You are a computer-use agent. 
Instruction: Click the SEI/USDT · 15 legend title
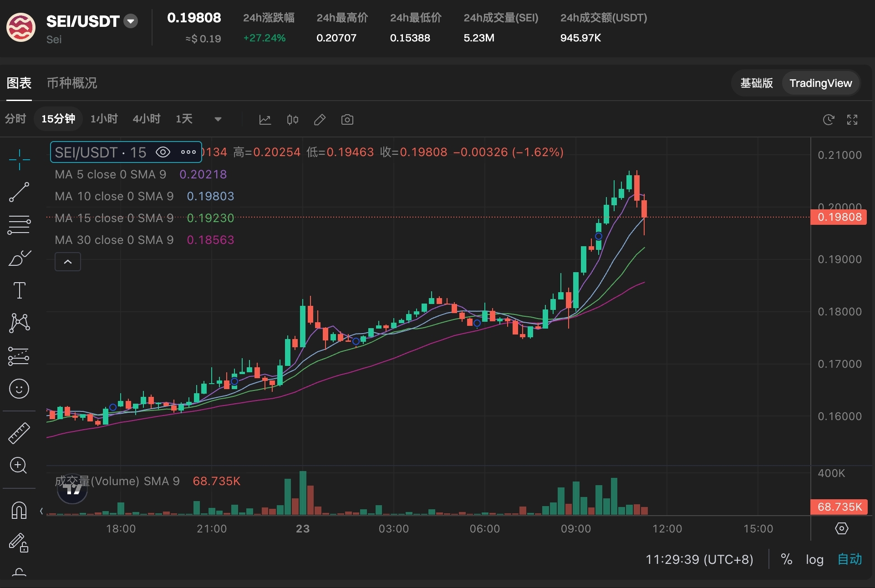101,152
